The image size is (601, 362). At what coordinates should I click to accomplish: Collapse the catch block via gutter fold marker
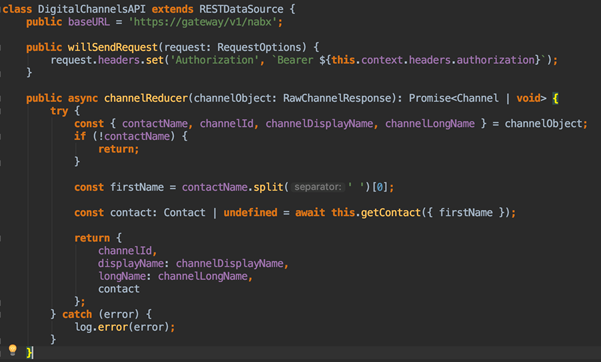click(1, 314)
